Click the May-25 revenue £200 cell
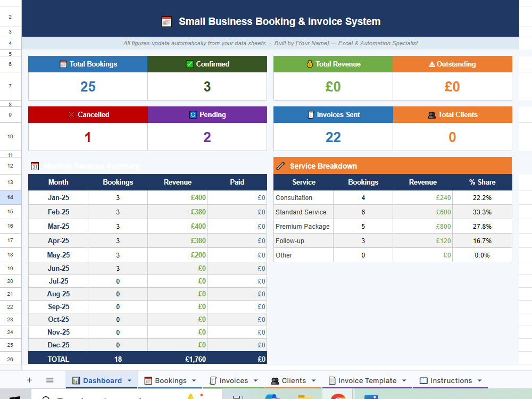 point(178,255)
